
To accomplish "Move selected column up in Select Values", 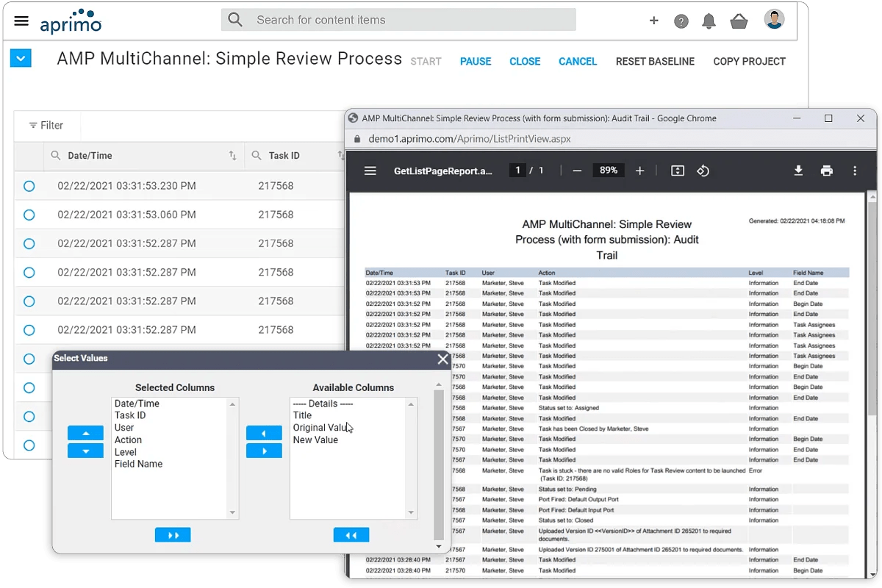I will [x=85, y=433].
